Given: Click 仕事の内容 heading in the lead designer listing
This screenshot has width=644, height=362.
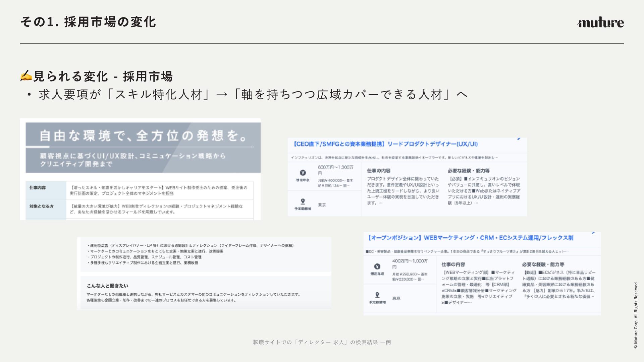Looking at the screenshot, I should [378, 171].
